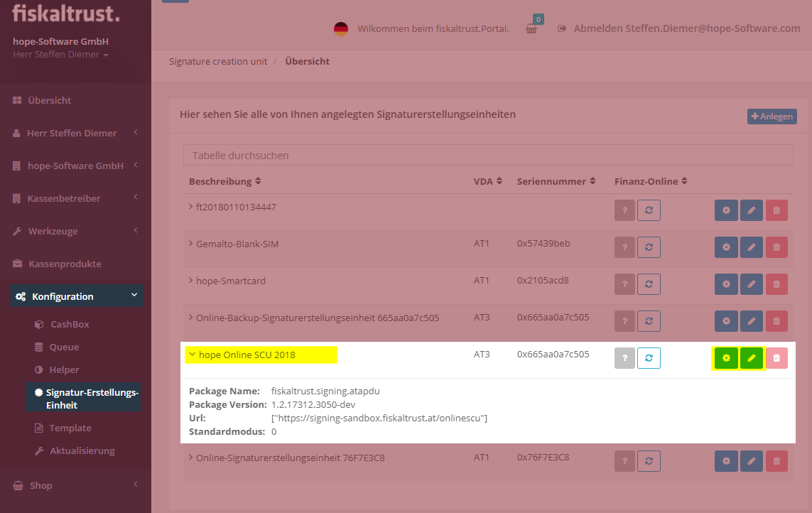This screenshot has height=513, width=812.
Task: Collapse the hope Online SCU 2018 row
Action: tap(192, 355)
